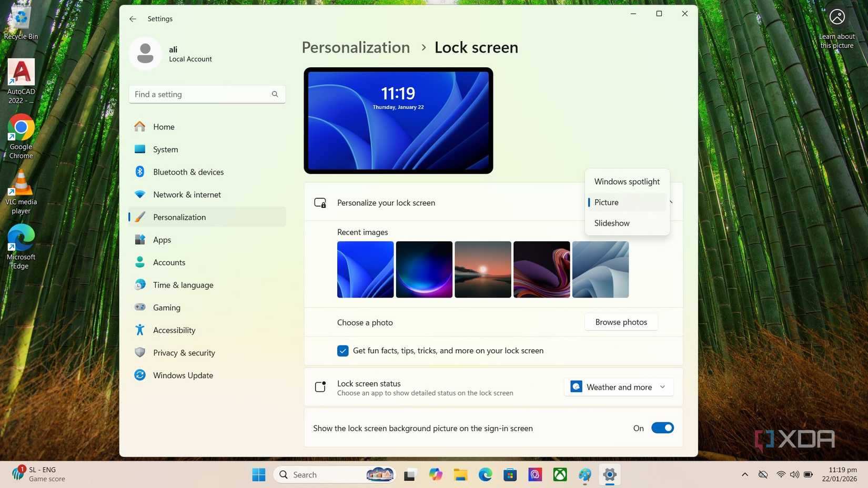
Task: Open Microsoft Store from the taskbar
Action: pyautogui.click(x=510, y=474)
